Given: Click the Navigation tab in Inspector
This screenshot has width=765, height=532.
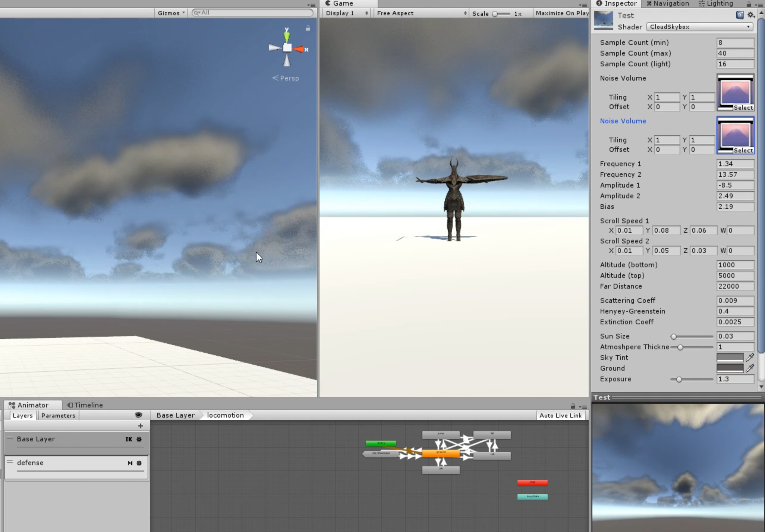Looking at the screenshot, I should coord(668,4).
